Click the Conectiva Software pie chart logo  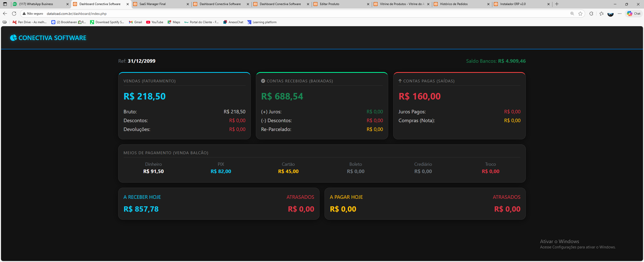pos(13,38)
